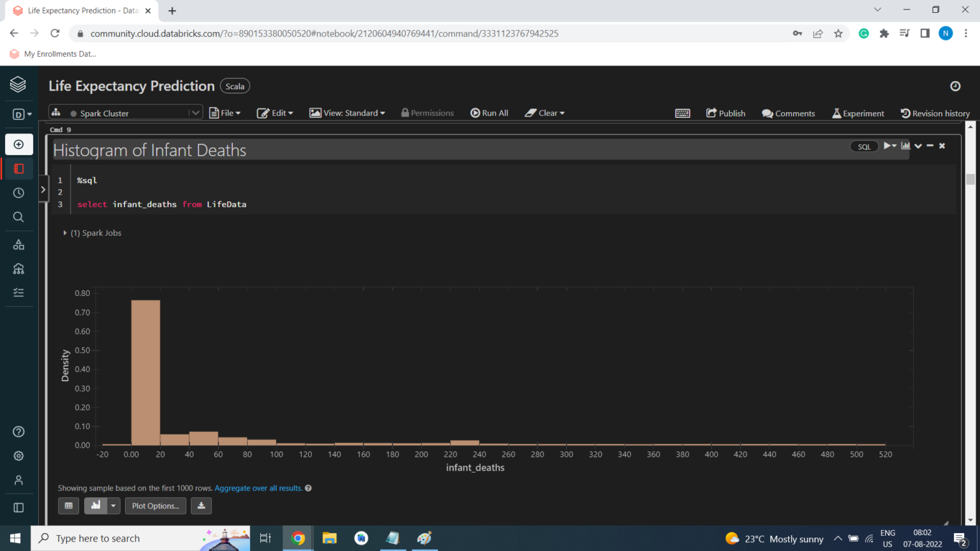
Task: Download the results with download icon
Action: pyautogui.click(x=201, y=506)
